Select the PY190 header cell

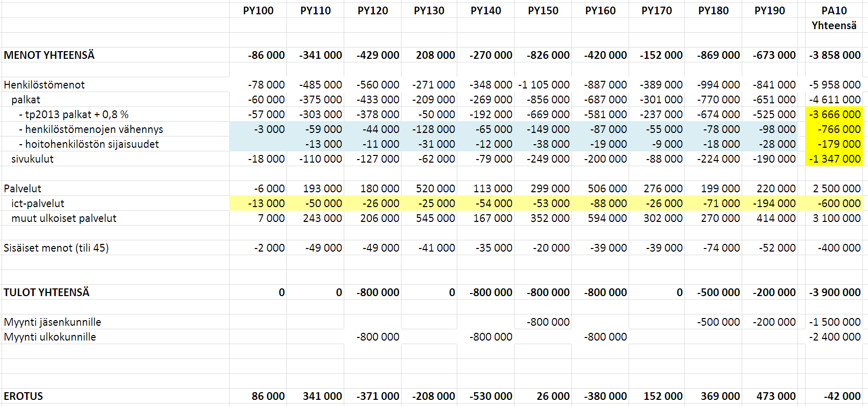(770, 11)
